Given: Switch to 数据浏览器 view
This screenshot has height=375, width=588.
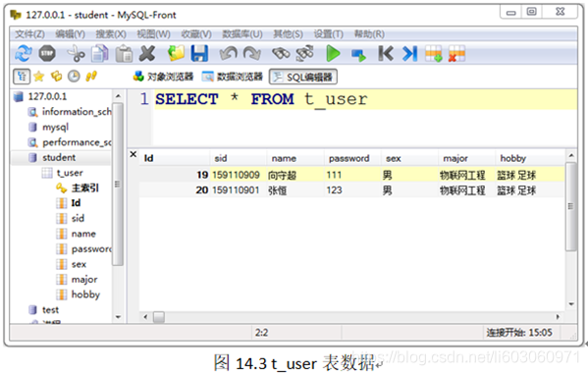Looking at the screenshot, I should tap(232, 77).
